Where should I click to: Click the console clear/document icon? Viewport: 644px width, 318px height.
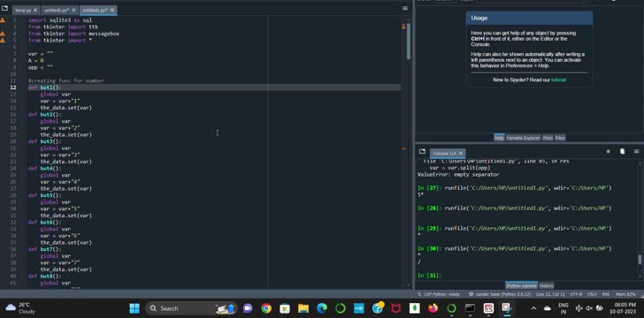[x=622, y=151]
